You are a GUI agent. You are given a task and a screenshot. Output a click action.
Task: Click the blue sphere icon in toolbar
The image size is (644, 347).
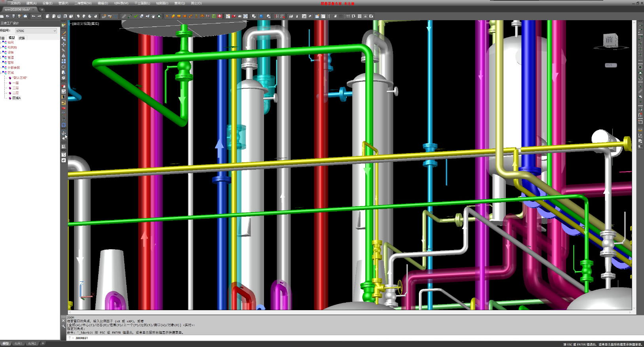pyautogui.click(x=261, y=16)
